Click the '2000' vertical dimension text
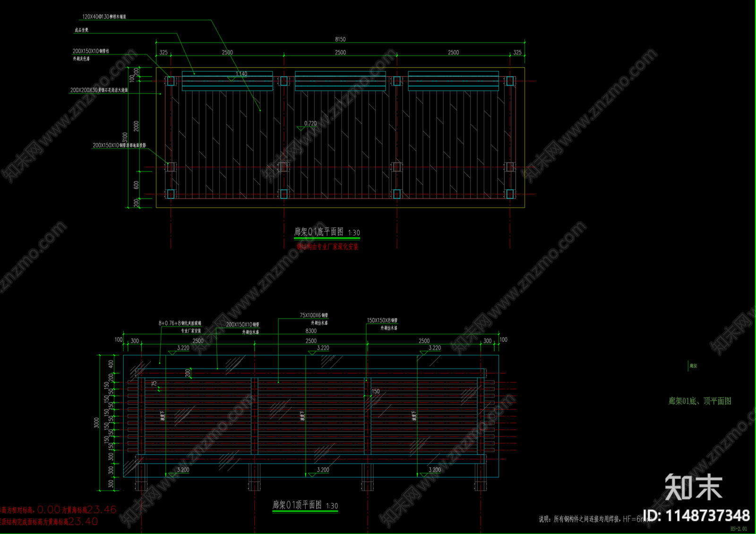This screenshot has height=534, width=756. point(136,126)
